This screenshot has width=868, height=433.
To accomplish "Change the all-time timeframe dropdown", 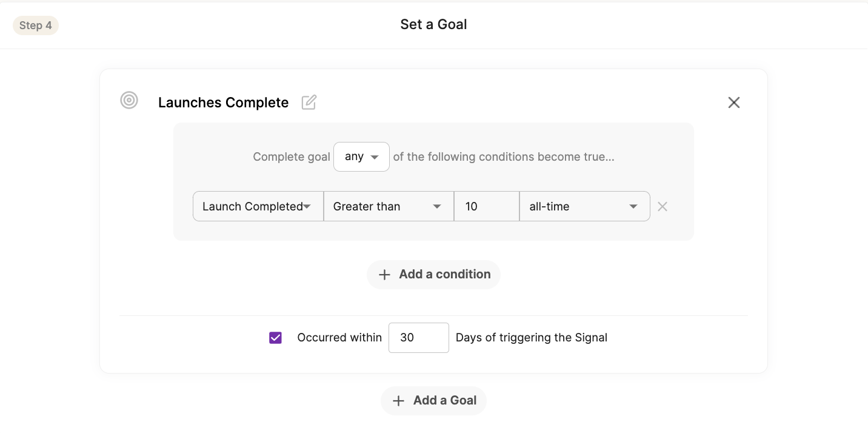I will (584, 207).
